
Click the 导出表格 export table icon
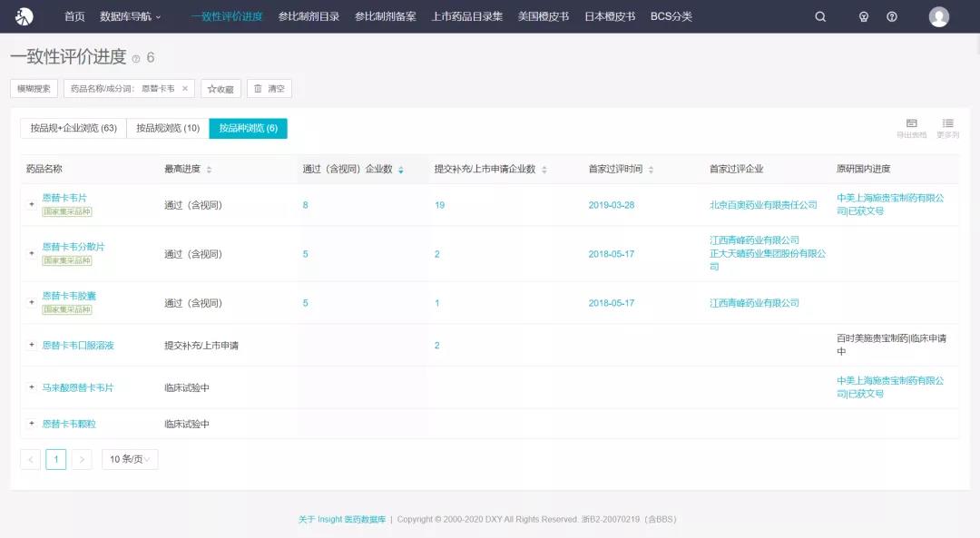click(x=911, y=127)
